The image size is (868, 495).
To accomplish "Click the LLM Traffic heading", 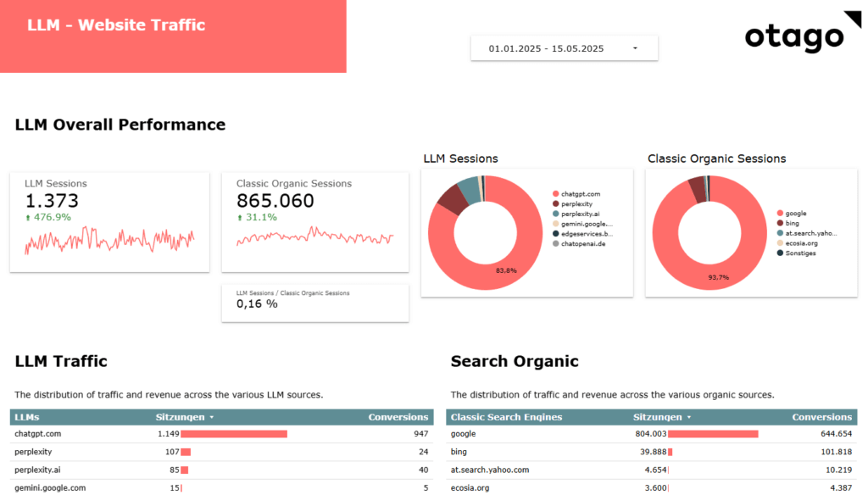I will pos(61,361).
